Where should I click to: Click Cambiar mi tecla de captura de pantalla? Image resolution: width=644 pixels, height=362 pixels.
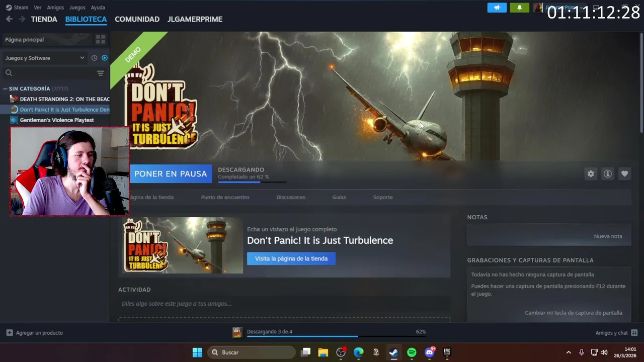point(574,313)
